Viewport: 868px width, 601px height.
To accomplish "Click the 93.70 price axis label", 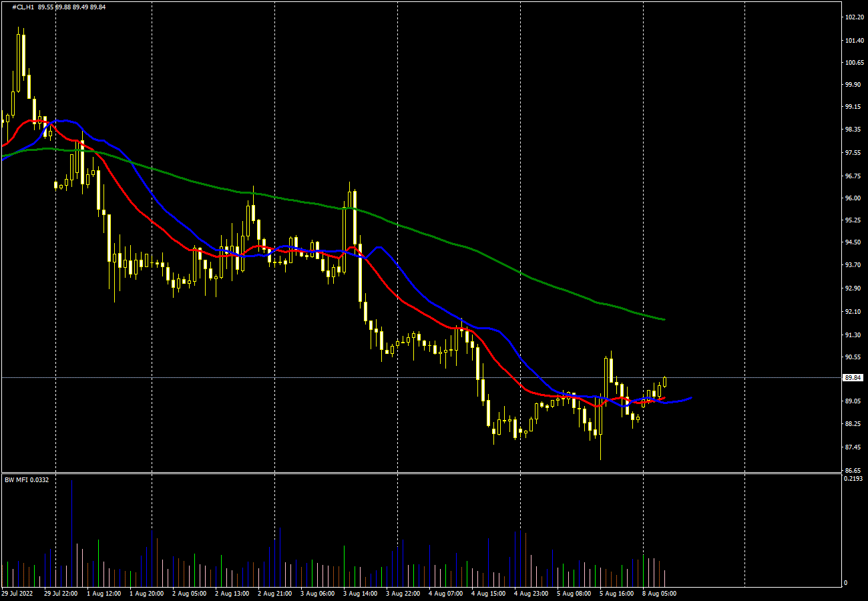I will tap(854, 265).
